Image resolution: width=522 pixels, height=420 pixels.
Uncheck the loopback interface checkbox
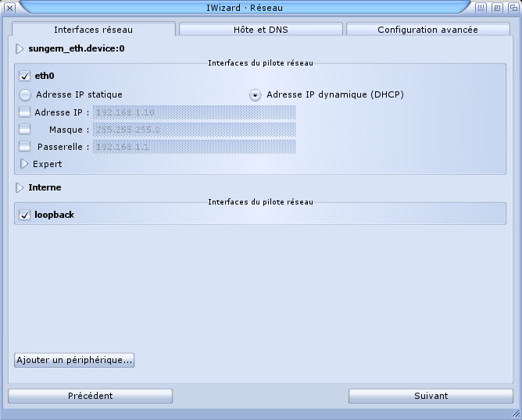[x=25, y=215]
